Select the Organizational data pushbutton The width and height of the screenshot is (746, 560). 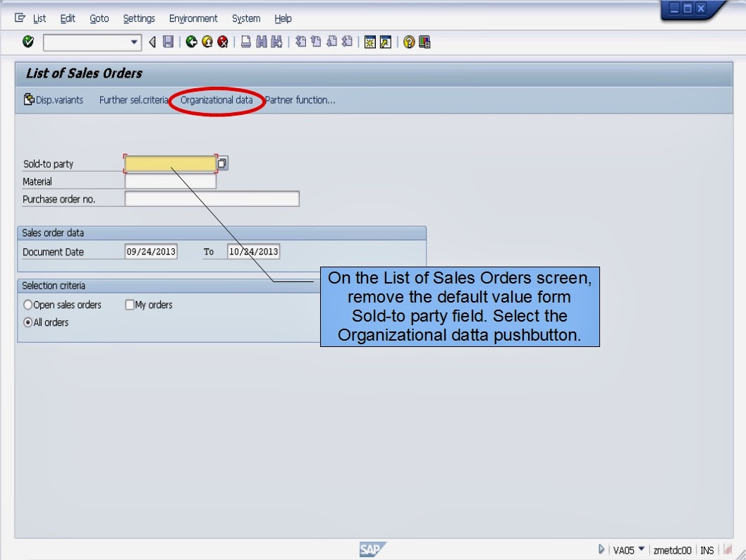click(216, 100)
